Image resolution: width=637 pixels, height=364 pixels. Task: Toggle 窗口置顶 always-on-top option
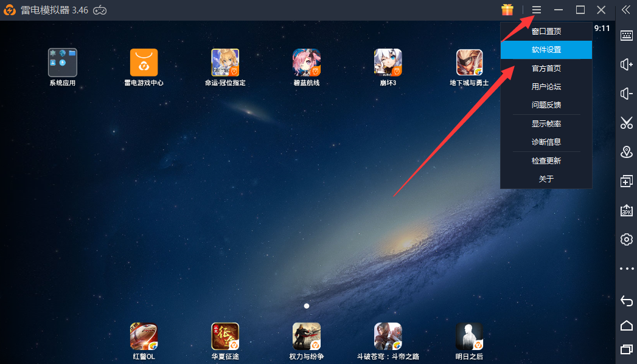pyautogui.click(x=546, y=32)
